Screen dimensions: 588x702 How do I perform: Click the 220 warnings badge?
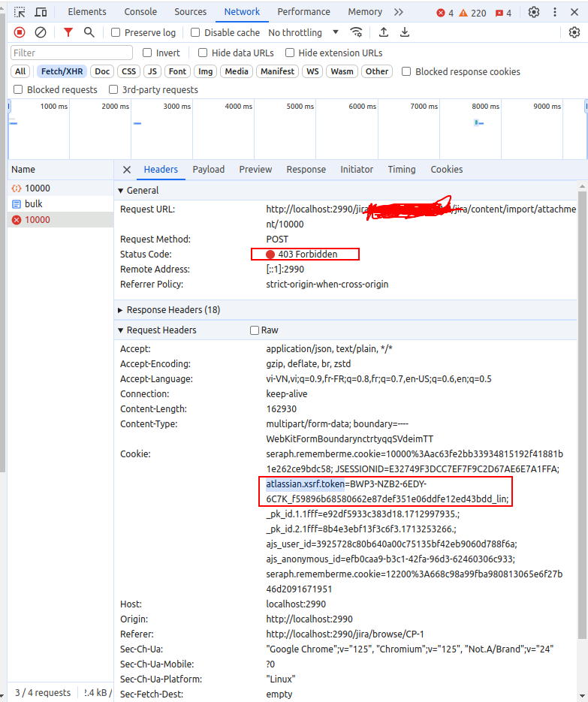coord(472,13)
